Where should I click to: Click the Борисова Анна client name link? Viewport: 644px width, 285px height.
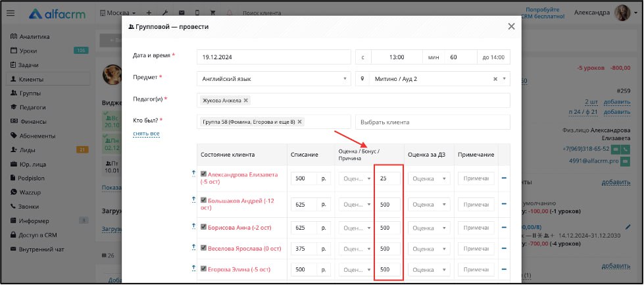[239, 228]
